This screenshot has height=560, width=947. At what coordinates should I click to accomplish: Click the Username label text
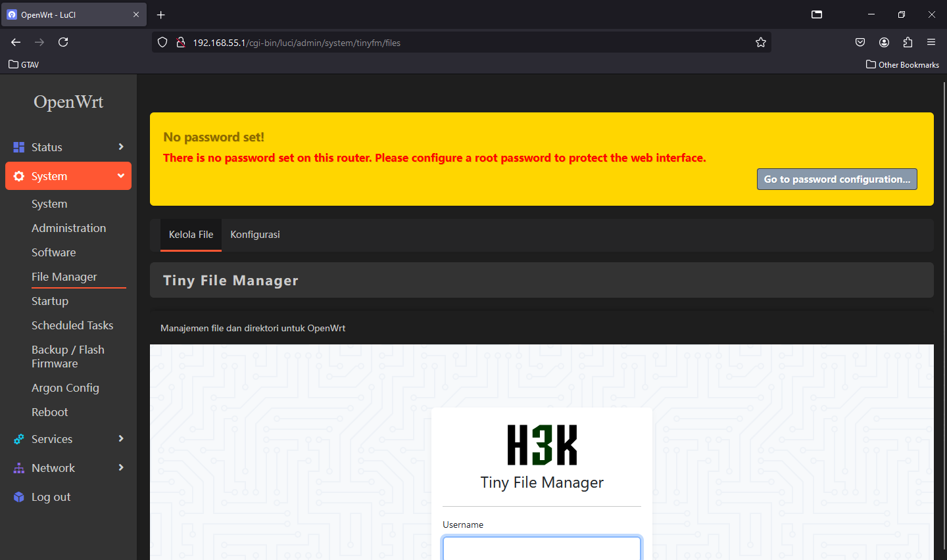(463, 525)
